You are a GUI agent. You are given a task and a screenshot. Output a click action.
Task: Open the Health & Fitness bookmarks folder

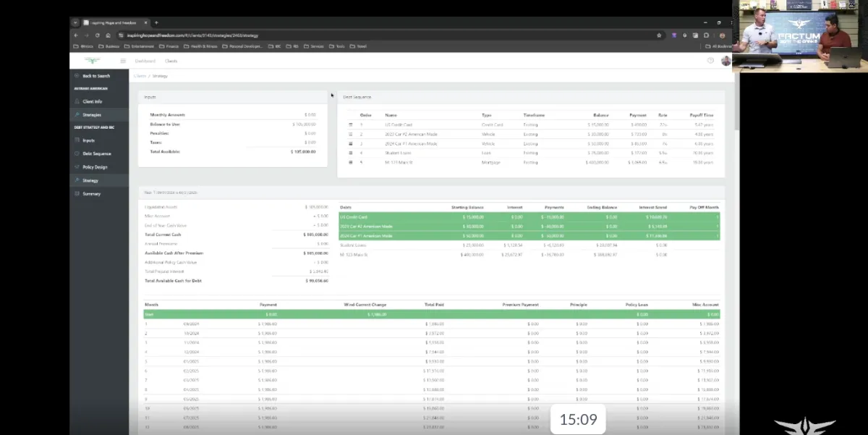coord(201,46)
